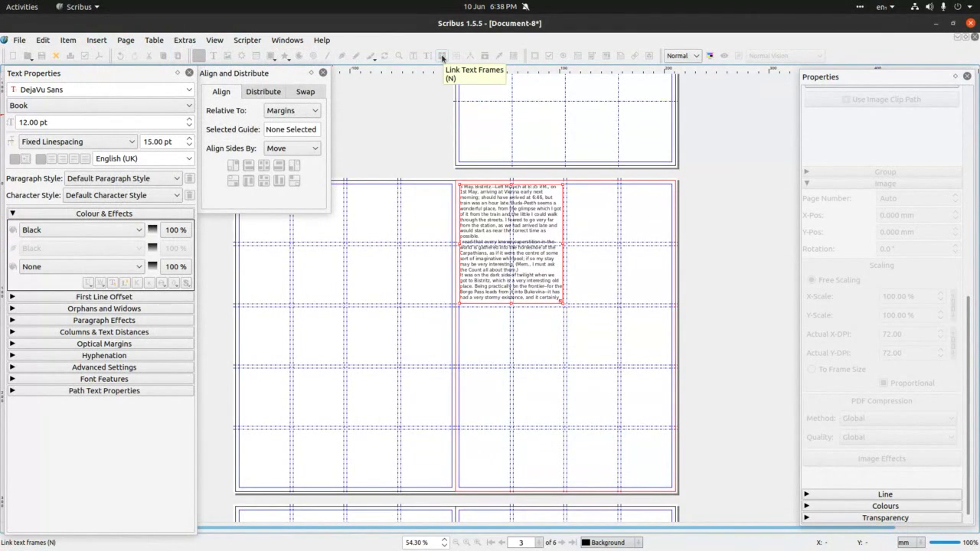Click the disabled stroke colour shade swatch
The height and width of the screenshot is (551, 980).
(152, 248)
